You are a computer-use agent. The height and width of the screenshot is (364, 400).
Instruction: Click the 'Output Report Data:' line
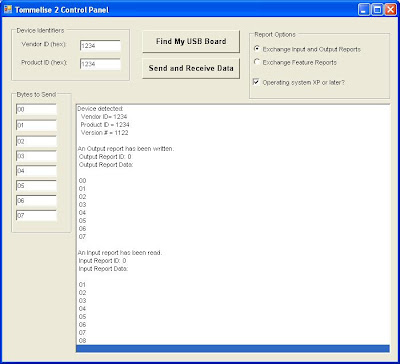tap(106, 165)
